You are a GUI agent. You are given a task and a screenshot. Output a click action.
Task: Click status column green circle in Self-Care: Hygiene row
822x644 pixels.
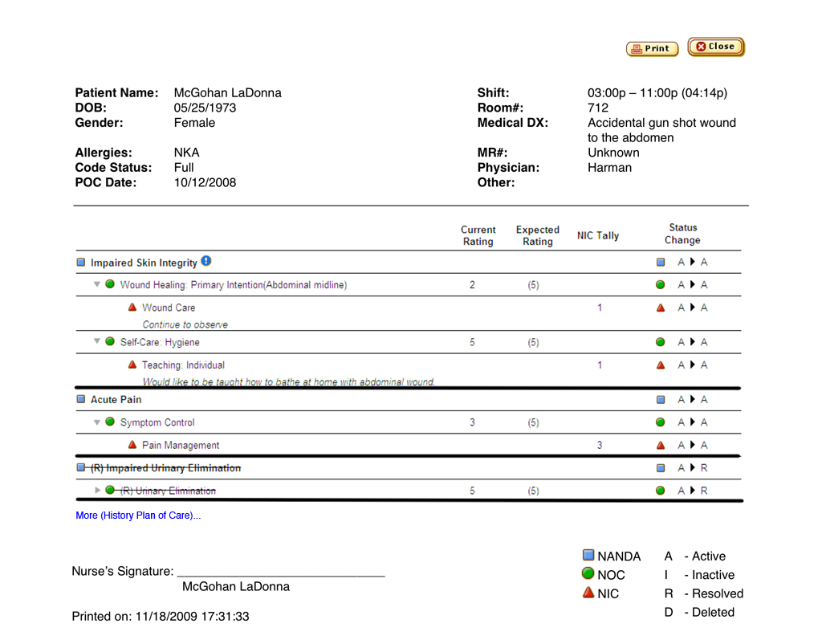point(661,342)
